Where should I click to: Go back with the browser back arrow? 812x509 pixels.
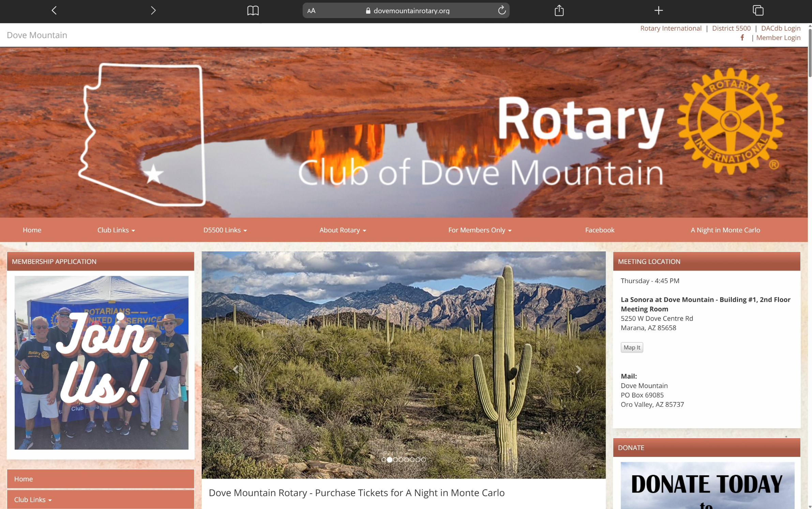(x=54, y=11)
